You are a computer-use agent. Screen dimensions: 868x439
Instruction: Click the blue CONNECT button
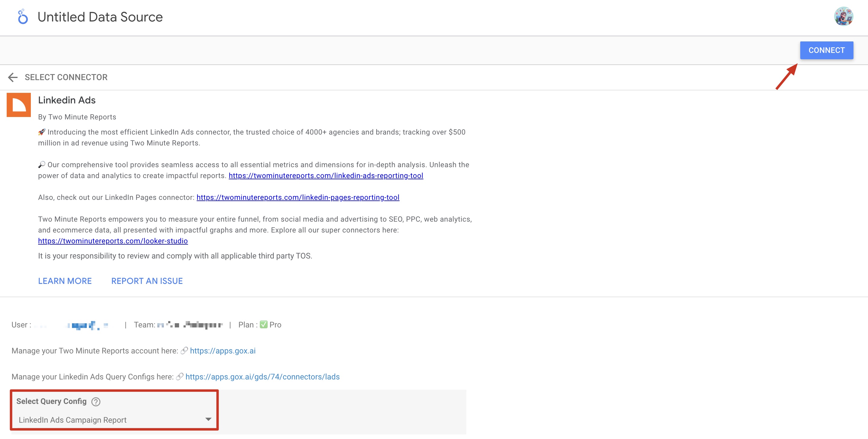point(827,50)
